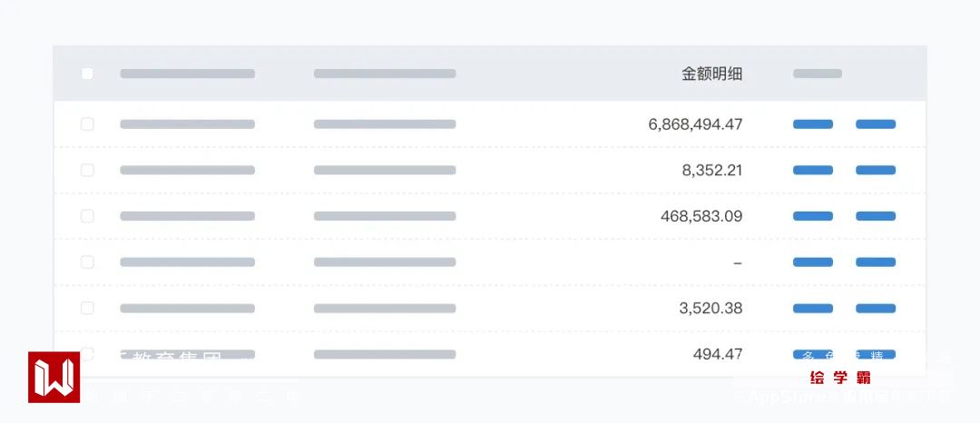This screenshot has height=423, width=980.
Task: Tick the checkbox in the 8,352.21 row
Action: click(x=87, y=170)
